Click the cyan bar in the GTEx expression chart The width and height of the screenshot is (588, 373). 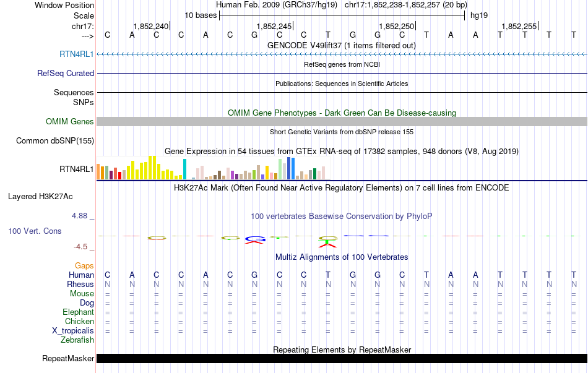(x=184, y=169)
